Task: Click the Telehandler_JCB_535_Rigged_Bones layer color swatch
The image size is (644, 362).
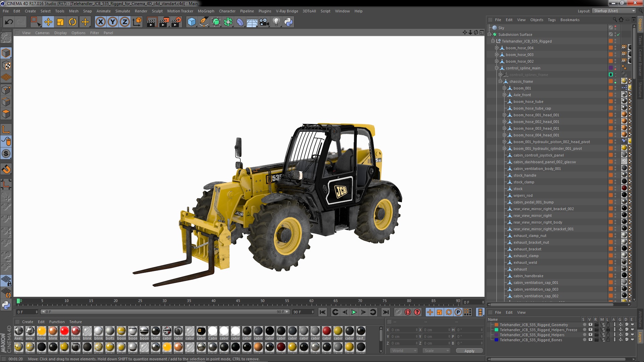Action: click(x=496, y=340)
